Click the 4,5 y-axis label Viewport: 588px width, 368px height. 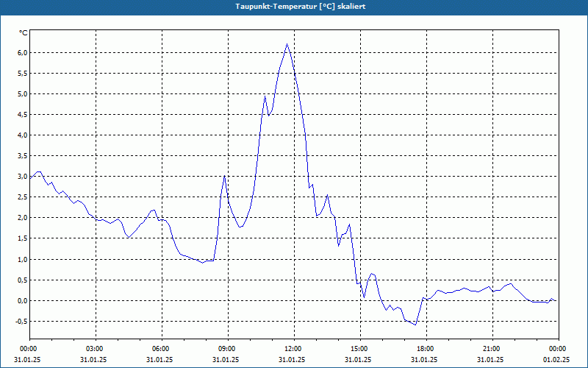coord(23,115)
